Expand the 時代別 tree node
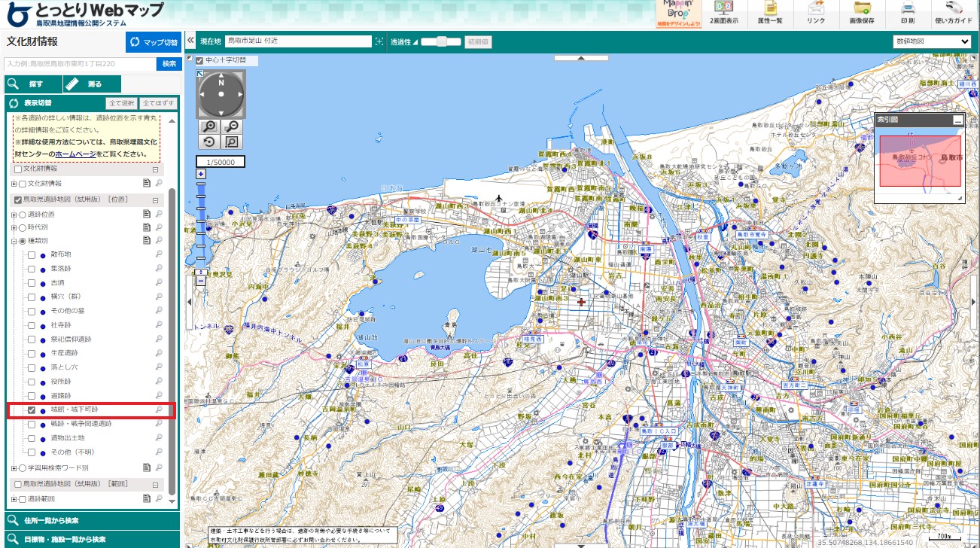 14,227
